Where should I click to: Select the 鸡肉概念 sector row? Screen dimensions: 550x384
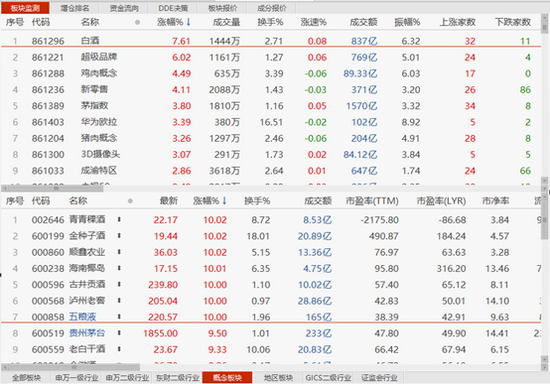271,73
